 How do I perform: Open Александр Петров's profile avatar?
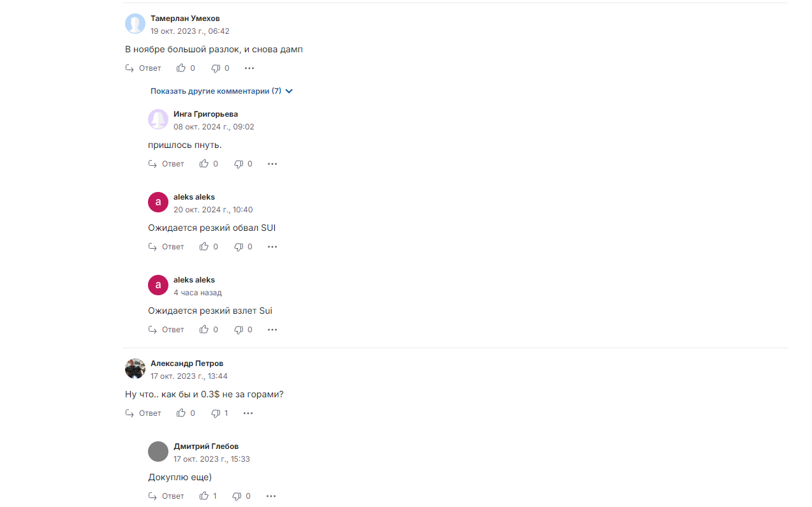tap(135, 369)
